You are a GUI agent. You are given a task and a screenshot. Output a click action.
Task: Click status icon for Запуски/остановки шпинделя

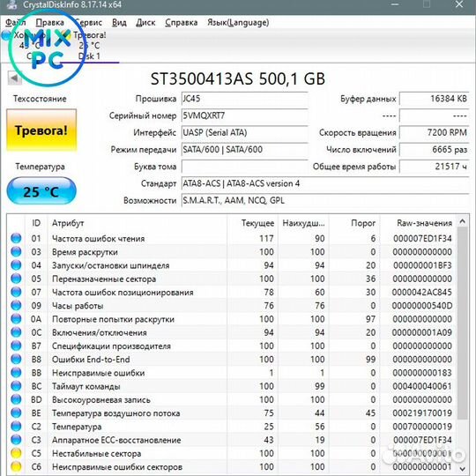[x=16, y=265]
